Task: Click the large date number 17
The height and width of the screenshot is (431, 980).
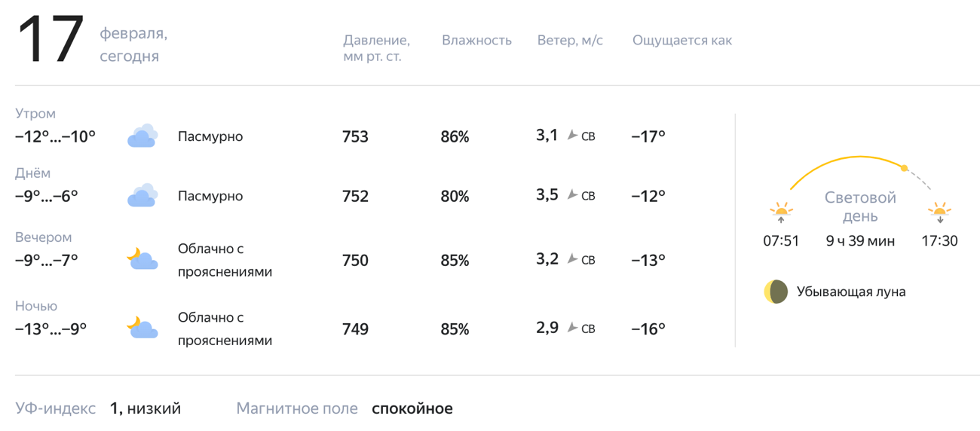Action: 51,41
